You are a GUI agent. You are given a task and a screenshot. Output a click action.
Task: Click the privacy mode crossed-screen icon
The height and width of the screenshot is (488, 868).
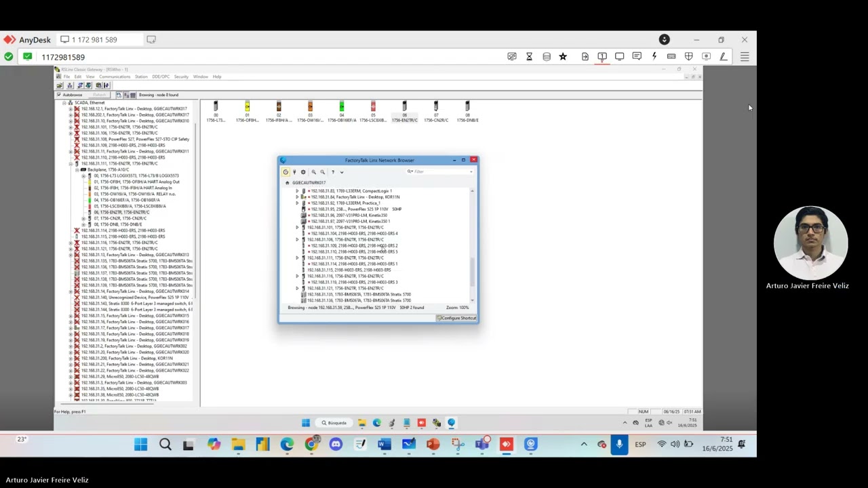[512, 57]
